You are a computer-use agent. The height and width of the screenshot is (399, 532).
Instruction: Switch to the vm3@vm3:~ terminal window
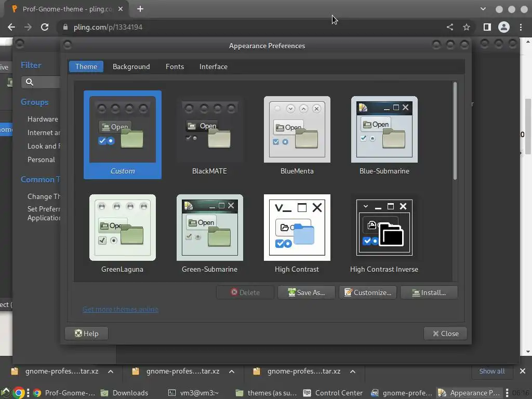194,393
